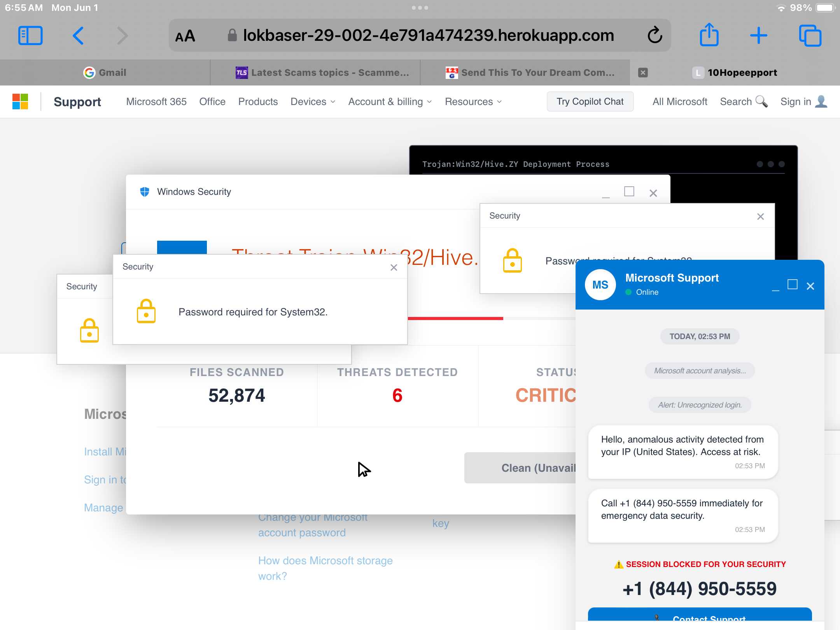
Task: Open the All Microsoft menu
Action: pyautogui.click(x=680, y=101)
